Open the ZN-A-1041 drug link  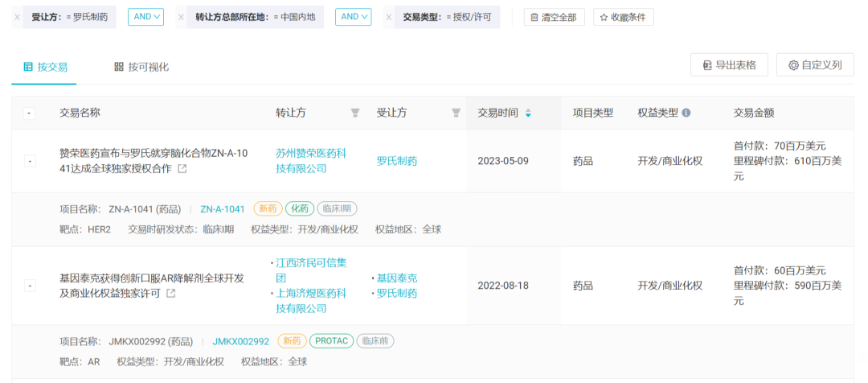click(x=222, y=209)
